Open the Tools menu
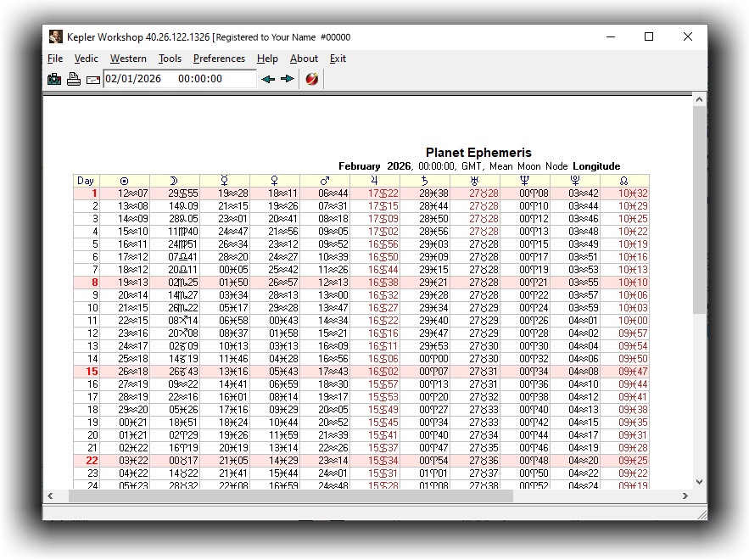The height and width of the screenshot is (560, 749). [x=170, y=59]
